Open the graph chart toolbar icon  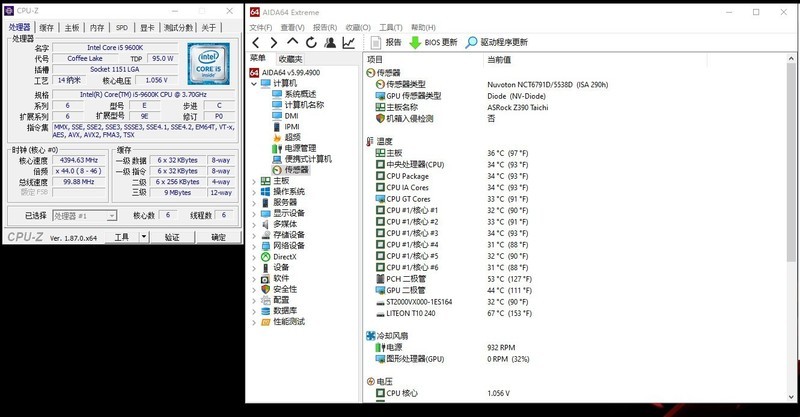348,43
